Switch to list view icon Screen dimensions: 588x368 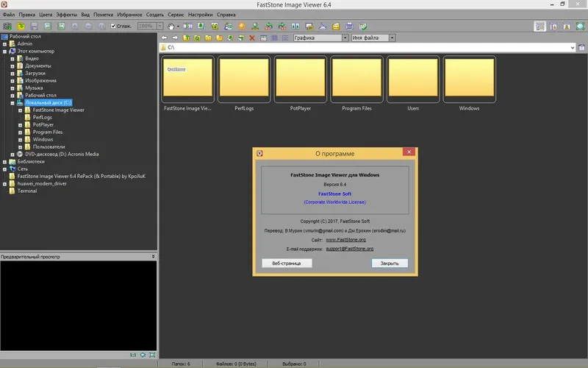285,38
